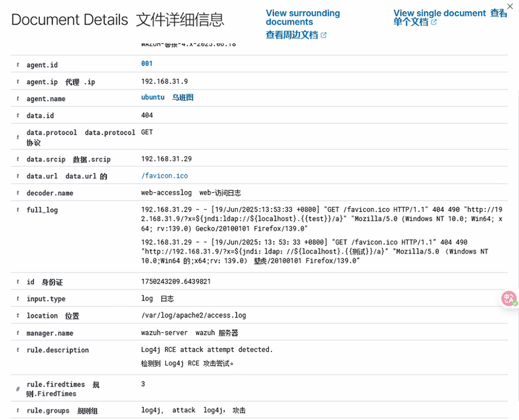Screen dimensions: 519x420
Task: Open View surrounding documents link
Action: click(303, 18)
